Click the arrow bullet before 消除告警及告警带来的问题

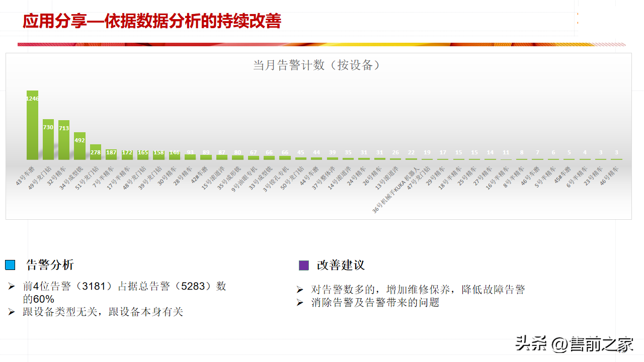click(x=300, y=302)
